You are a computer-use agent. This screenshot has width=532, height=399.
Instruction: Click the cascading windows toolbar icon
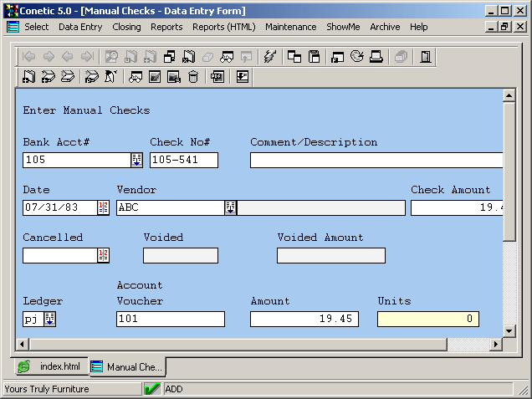(294, 57)
